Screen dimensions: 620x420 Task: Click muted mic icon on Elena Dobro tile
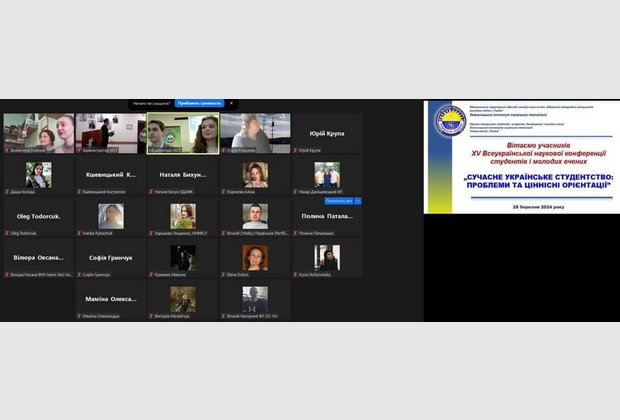pos(223,274)
